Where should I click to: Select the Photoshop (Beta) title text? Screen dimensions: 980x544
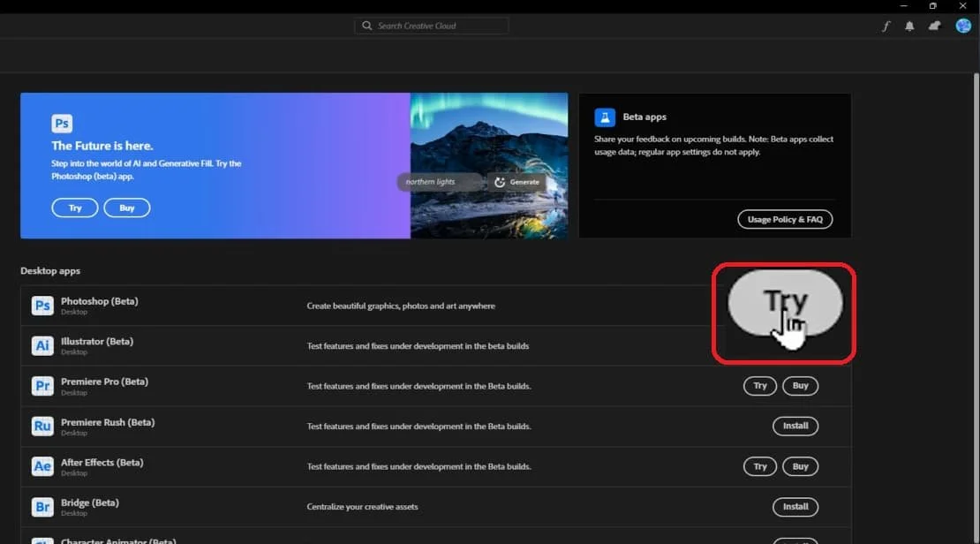point(100,301)
